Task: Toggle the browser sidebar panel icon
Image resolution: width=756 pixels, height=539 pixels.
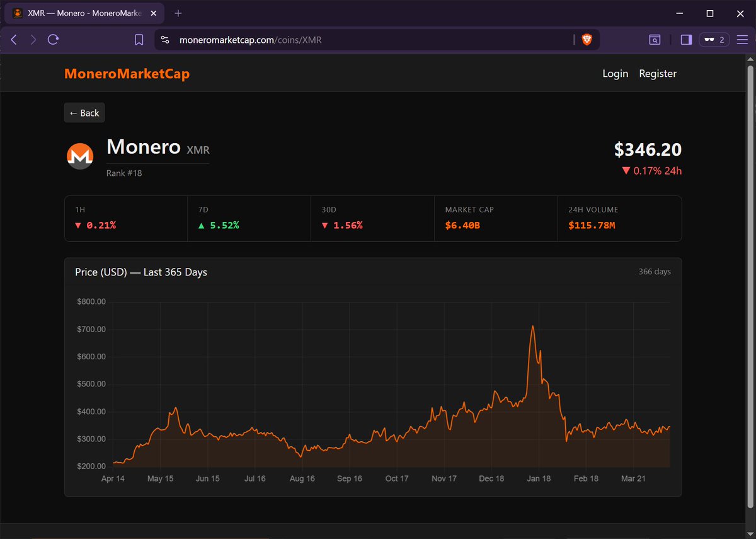Action: 686,40
